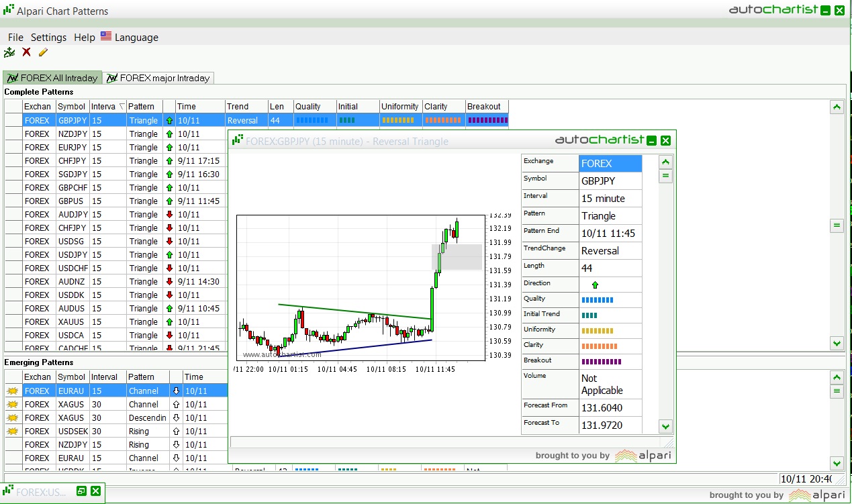Click the star icon beside USDSEK row
Image resolution: width=852 pixels, height=504 pixels.
click(12, 432)
